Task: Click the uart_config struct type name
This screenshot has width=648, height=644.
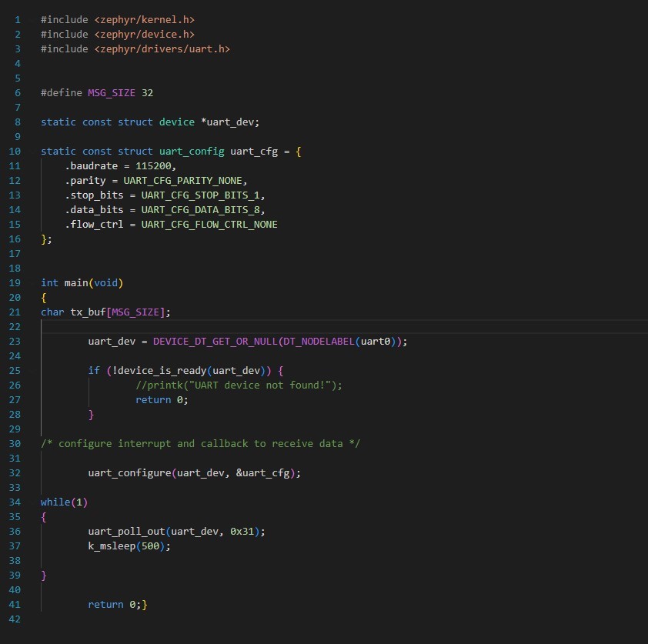Action: point(192,152)
